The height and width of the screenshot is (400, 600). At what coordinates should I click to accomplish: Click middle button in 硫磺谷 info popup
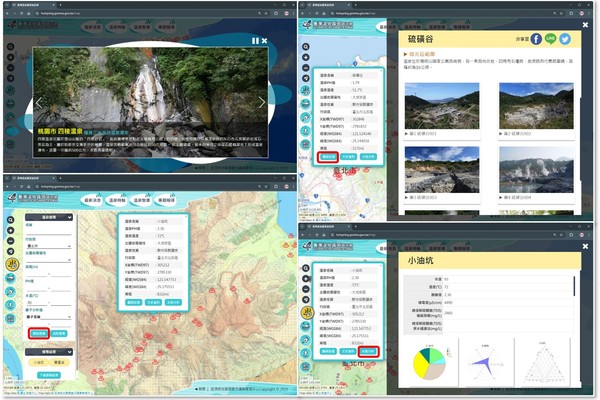[x=348, y=157]
